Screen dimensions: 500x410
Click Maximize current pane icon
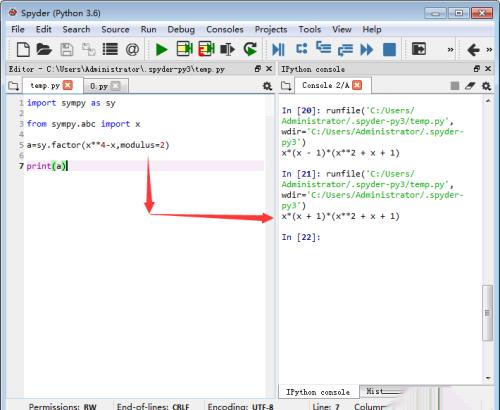[419, 49]
